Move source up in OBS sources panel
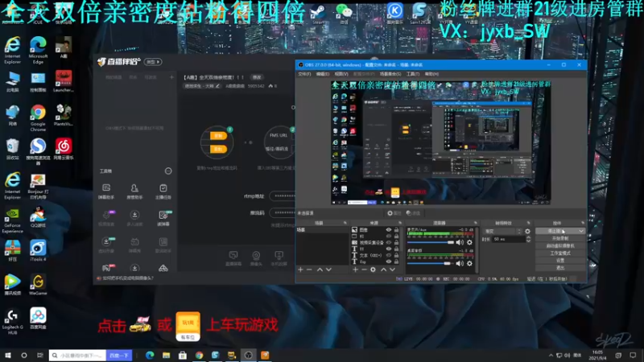The width and height of the screenshot is (644, 362). tap(384, 269)
